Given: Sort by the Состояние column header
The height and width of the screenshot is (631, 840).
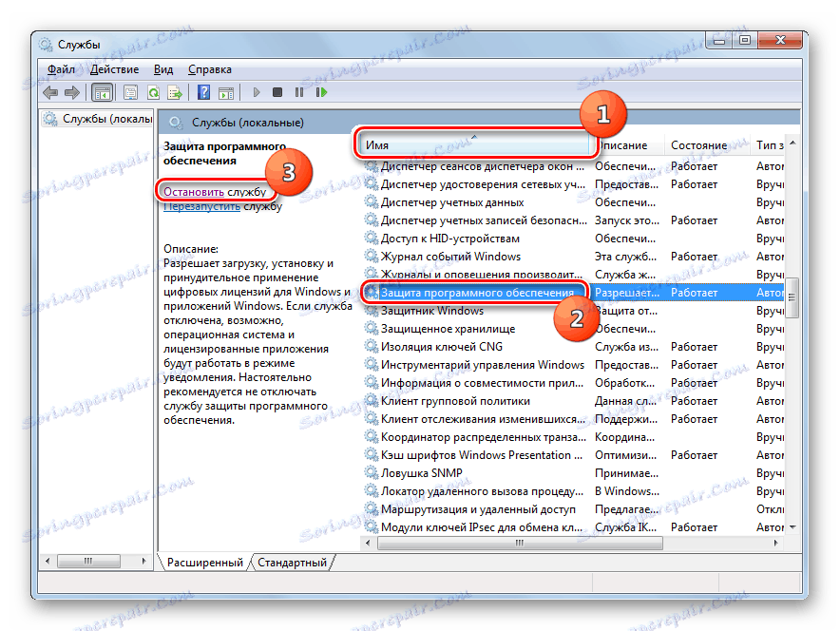Looking at the screenshot, I should [x=707, y=145].
